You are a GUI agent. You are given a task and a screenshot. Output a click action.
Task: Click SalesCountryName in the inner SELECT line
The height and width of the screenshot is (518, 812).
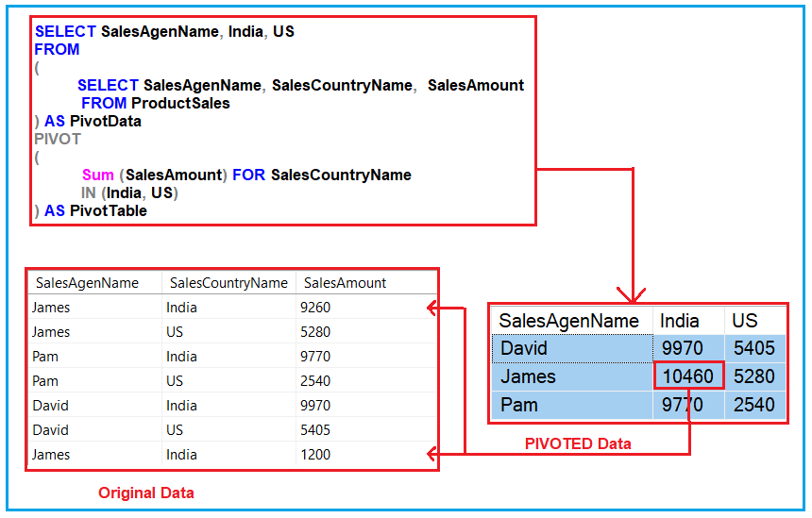coord(343,85)
